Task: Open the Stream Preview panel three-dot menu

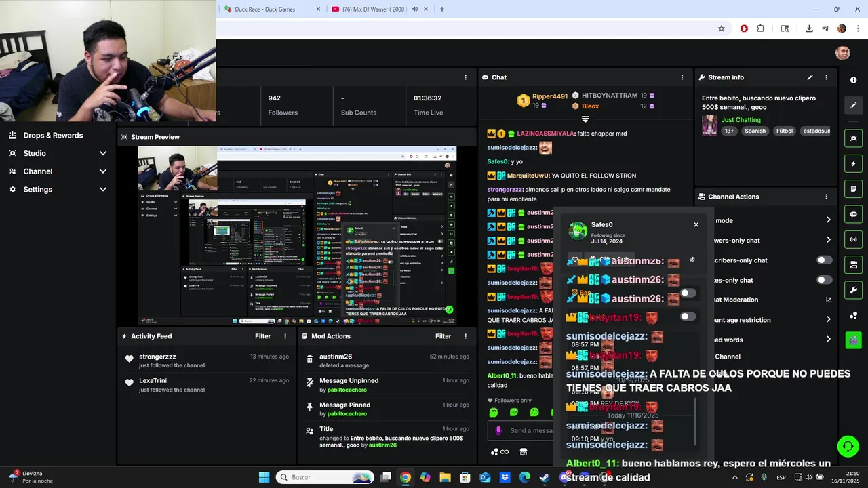Action: [x=465, y=77]
